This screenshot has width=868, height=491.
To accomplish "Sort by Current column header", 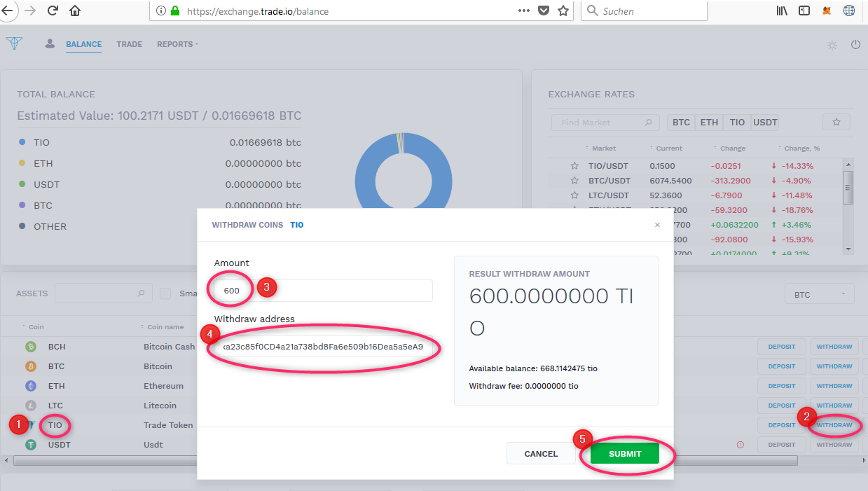I will point(668,148).
